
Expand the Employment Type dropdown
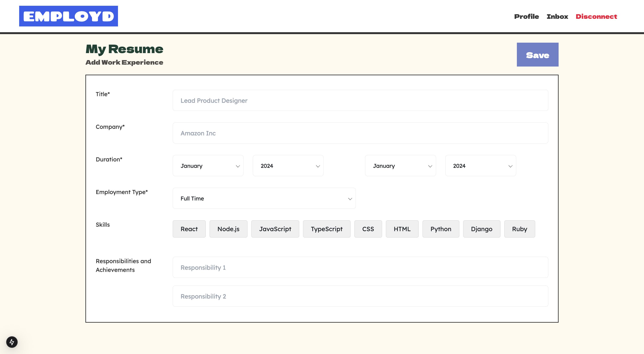point(264,198)
